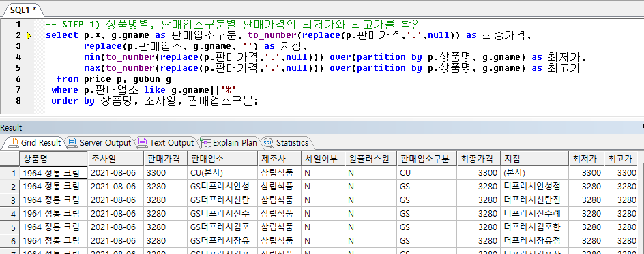This screenshot has width=644, height=254.
Task: Sort by 제조사 column header
Action: pyautogui.click(x=279, y=159)
